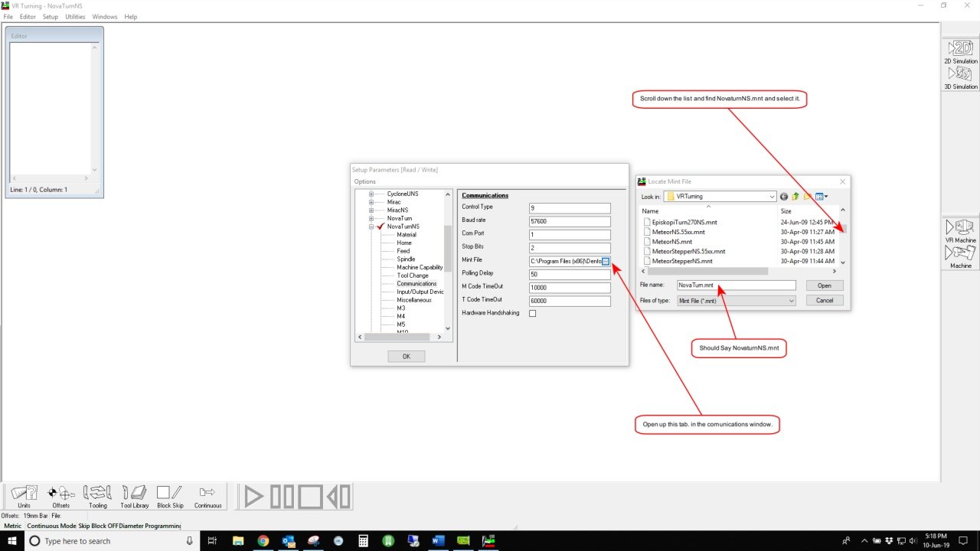Screen dimensions: 980x551
Task: Open the Tooling setup icon
Action: (x=97, y=496)
